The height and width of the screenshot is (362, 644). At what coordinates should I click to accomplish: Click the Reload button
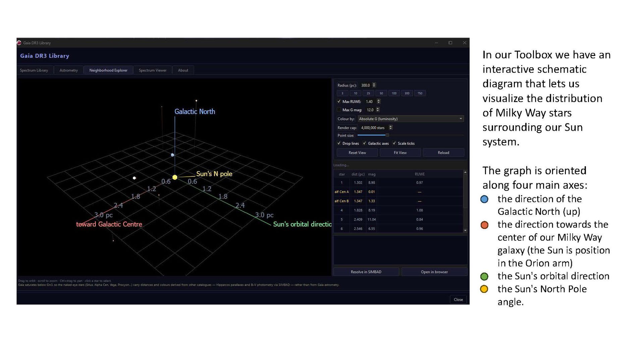pos(443,153)
